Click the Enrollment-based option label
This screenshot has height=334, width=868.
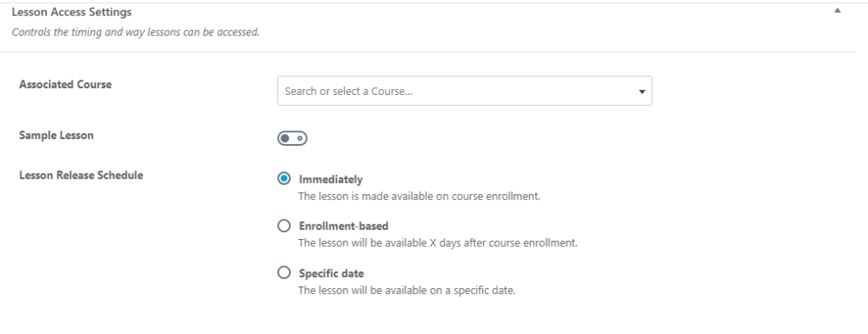point(343,226)
